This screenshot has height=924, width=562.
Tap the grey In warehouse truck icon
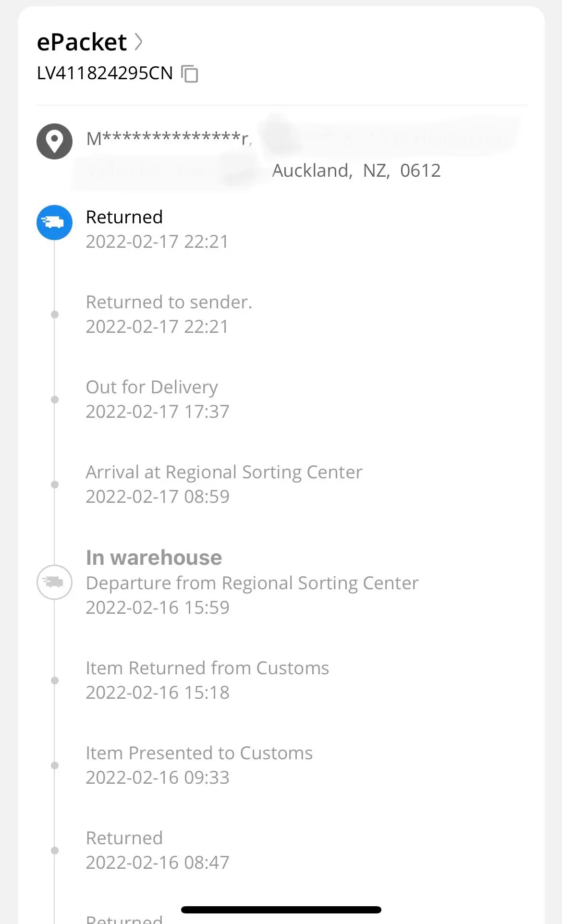(x=55, y=582)
